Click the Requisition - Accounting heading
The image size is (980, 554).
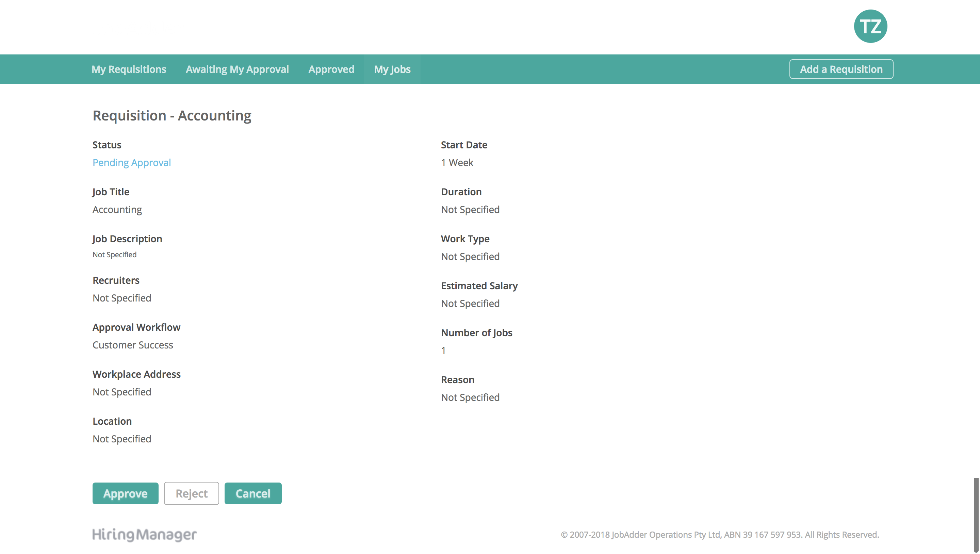(172, 116)
